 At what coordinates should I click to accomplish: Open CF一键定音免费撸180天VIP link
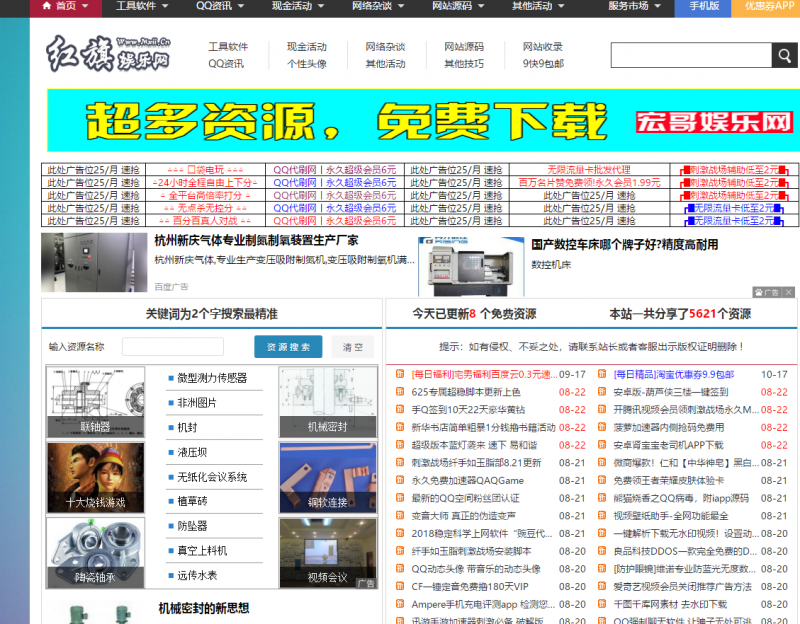point(470,586)
